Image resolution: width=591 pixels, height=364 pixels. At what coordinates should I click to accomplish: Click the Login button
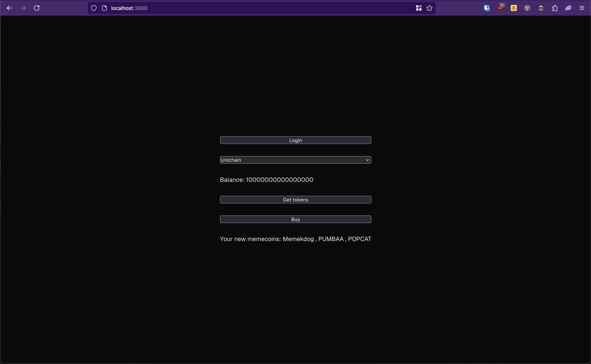click(x=296, y=140)
